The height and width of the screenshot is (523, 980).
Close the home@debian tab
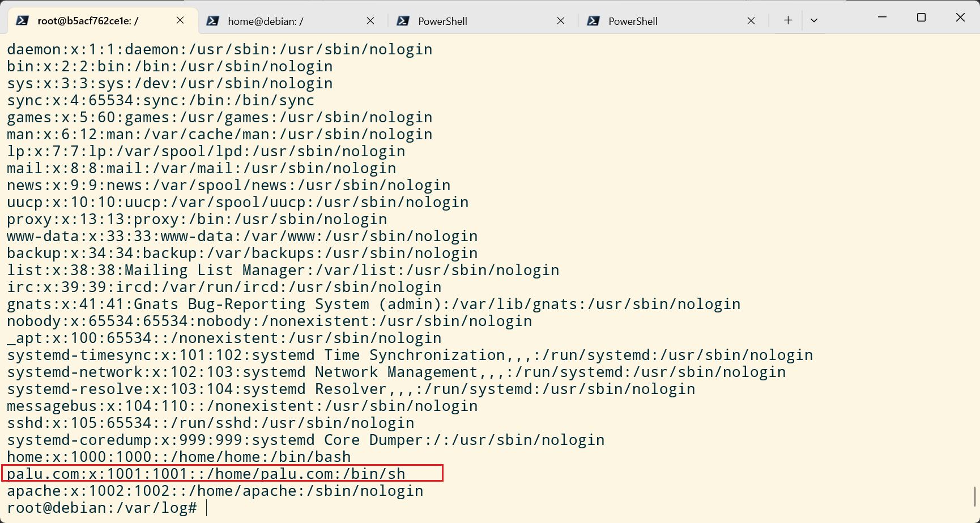click(370, 20)
